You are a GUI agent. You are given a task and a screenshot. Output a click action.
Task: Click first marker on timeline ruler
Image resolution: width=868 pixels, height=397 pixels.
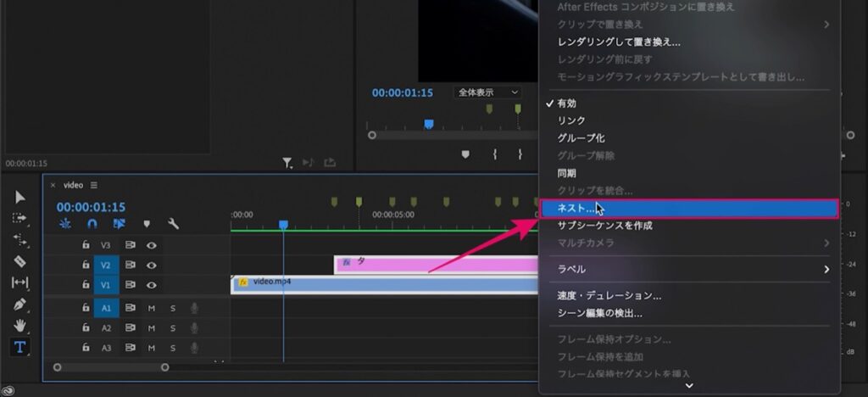coord(334,202)
